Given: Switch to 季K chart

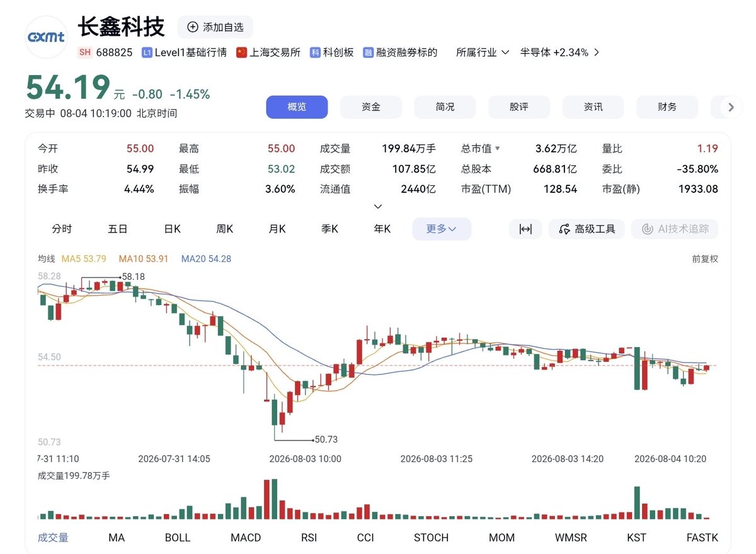Looking at the screenshot, I should [x=329, y=229].
